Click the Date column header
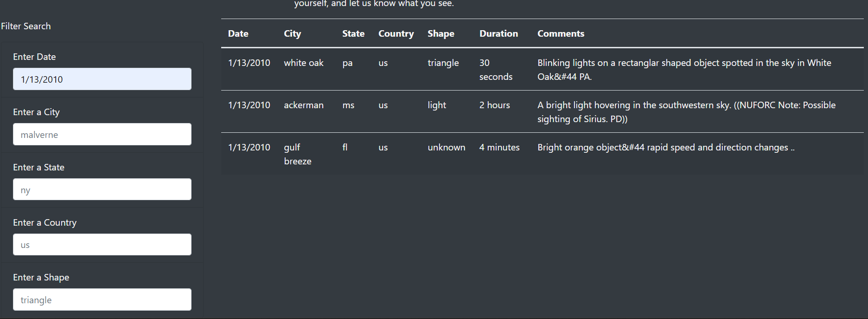Image resolution: width=868 pixels, height=319 pixels. click(238, 33)
